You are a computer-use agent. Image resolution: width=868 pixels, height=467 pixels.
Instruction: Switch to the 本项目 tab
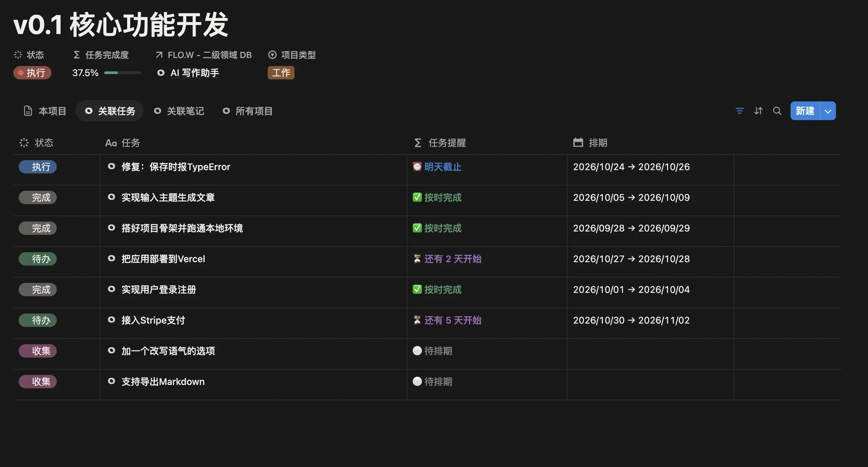point(45,111)
